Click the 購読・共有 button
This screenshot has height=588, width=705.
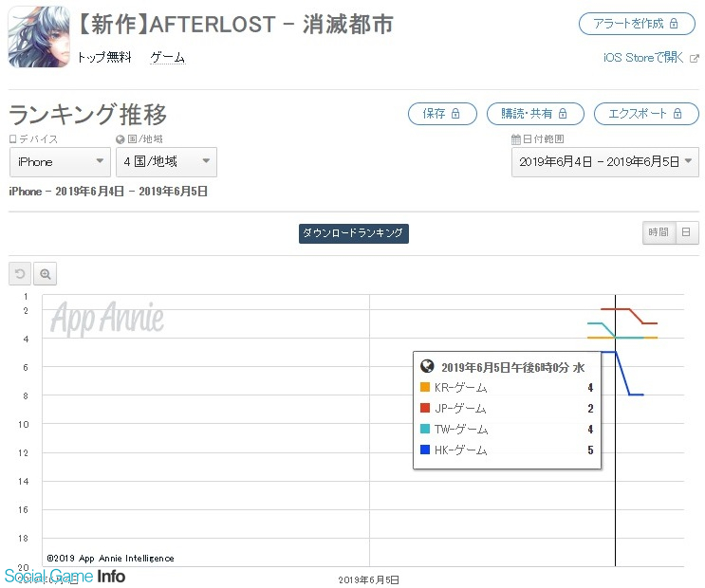tap(535, 114)
